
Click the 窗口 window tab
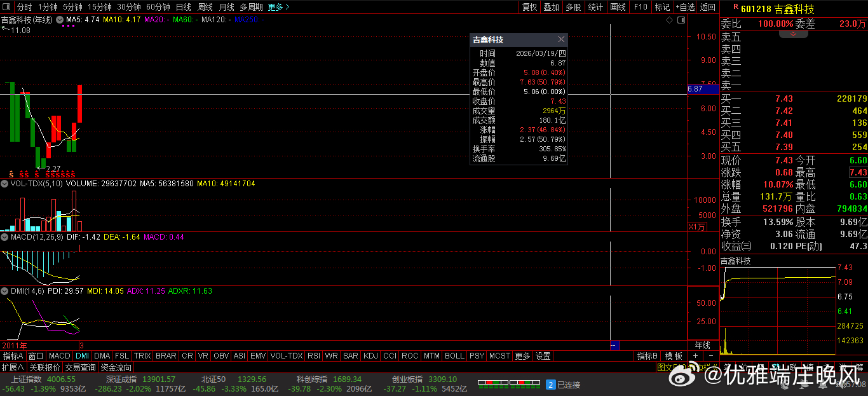(36, 356)
